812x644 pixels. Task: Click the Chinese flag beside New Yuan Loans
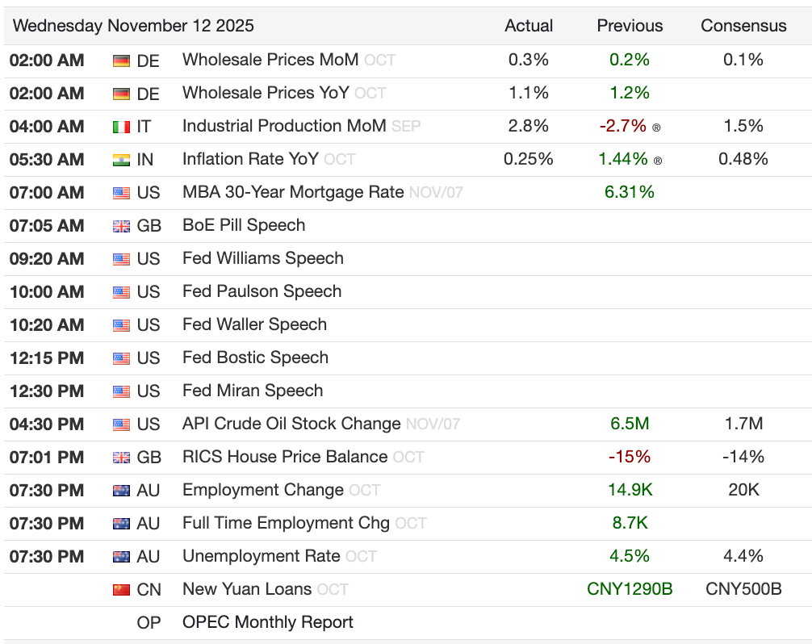121,590
